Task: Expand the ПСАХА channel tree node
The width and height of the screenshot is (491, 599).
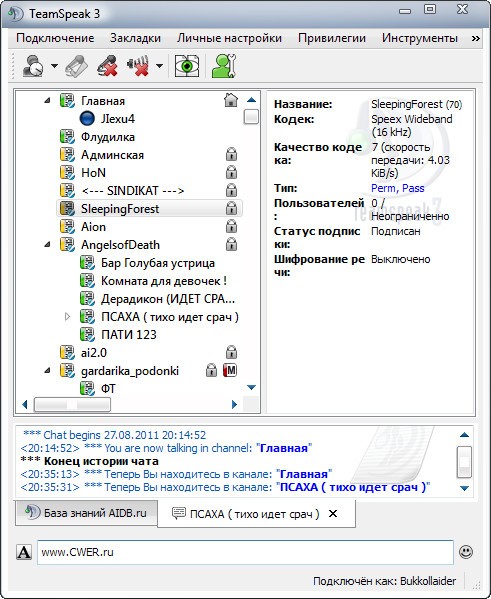Action: click(x=67, y=316)
